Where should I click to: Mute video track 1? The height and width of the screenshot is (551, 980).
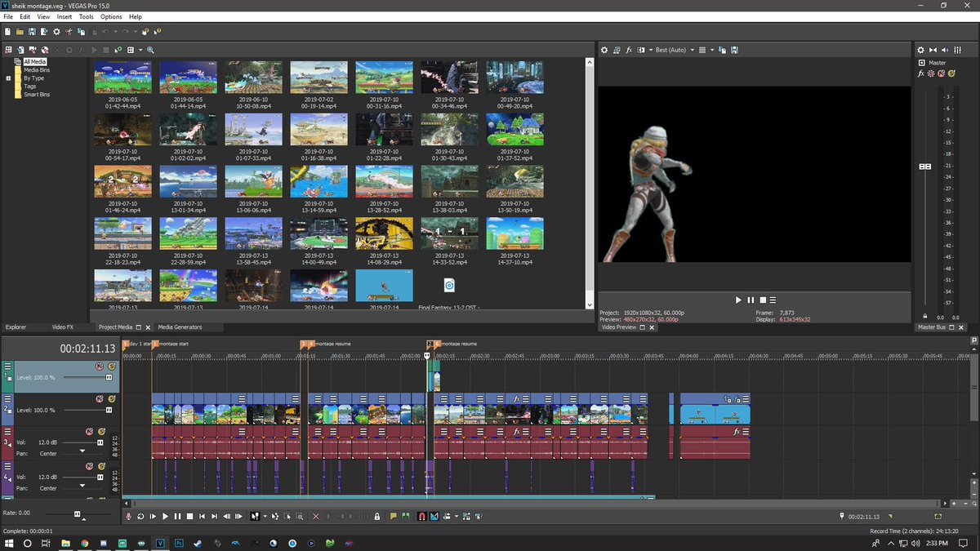(98, 367)
